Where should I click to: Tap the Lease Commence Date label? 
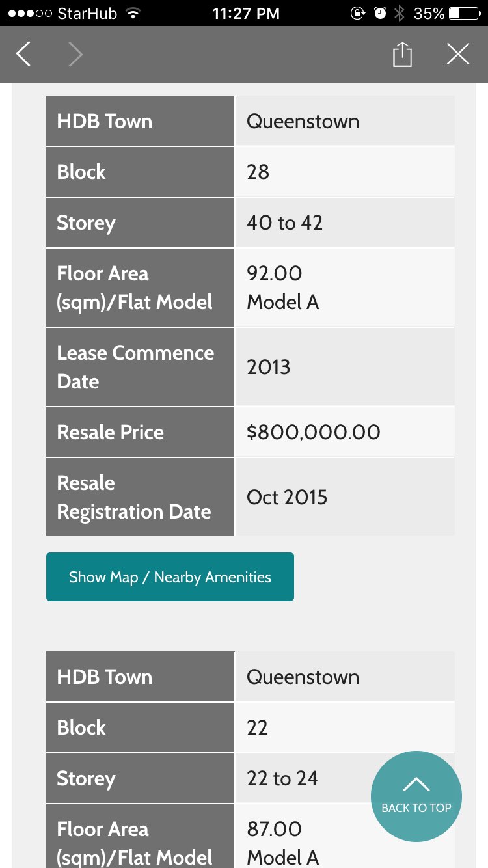pos(135,367)
